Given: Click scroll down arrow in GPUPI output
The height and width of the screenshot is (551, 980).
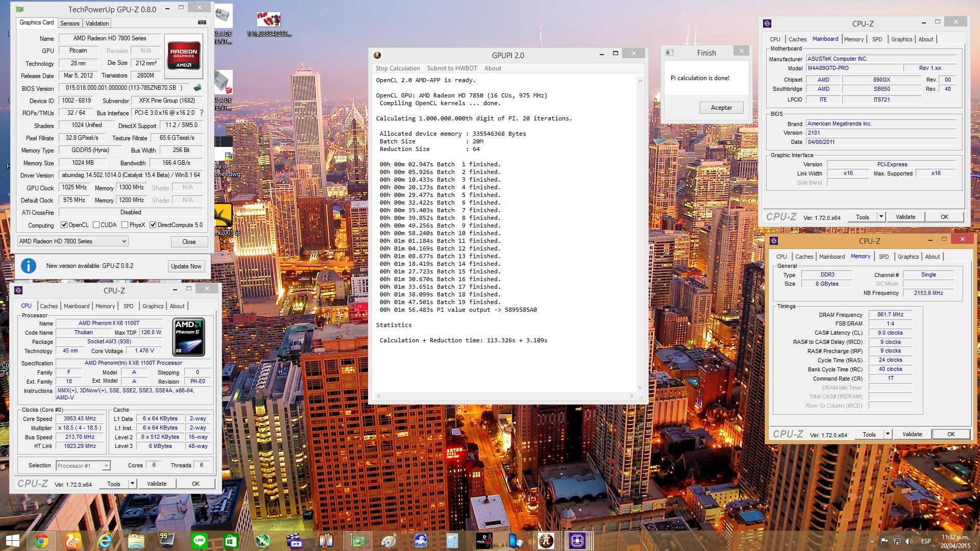Looking at the screenshot, I should [640, 388].
